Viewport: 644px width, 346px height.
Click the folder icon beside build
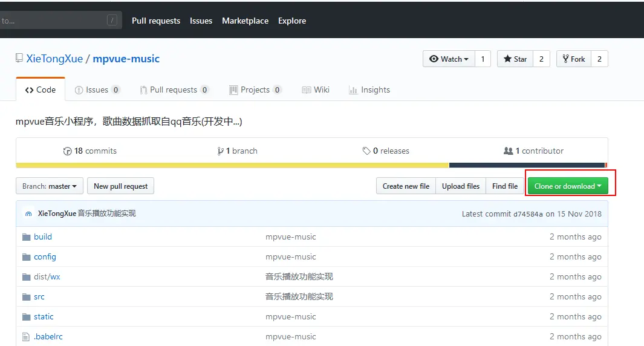[x=26, y=237]
